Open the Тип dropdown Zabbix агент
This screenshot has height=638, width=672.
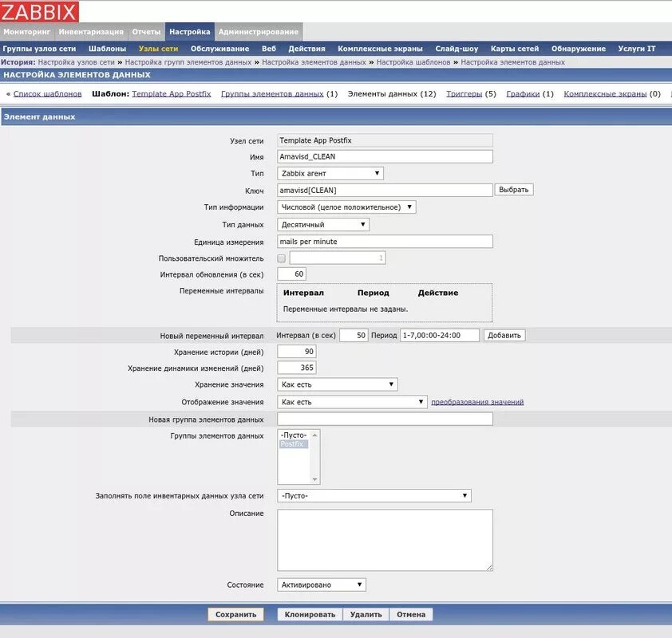tap(330, 173)
